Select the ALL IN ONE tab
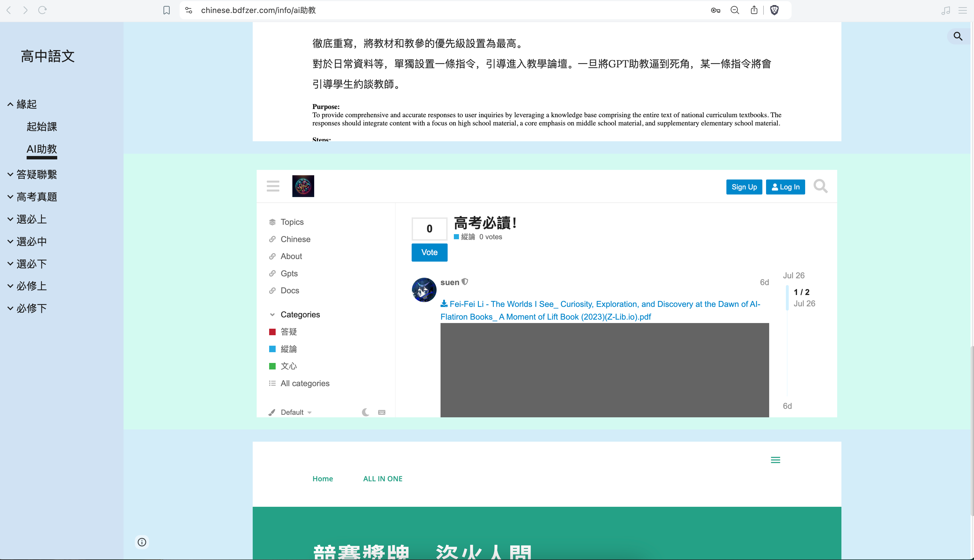 coord(382,479)
